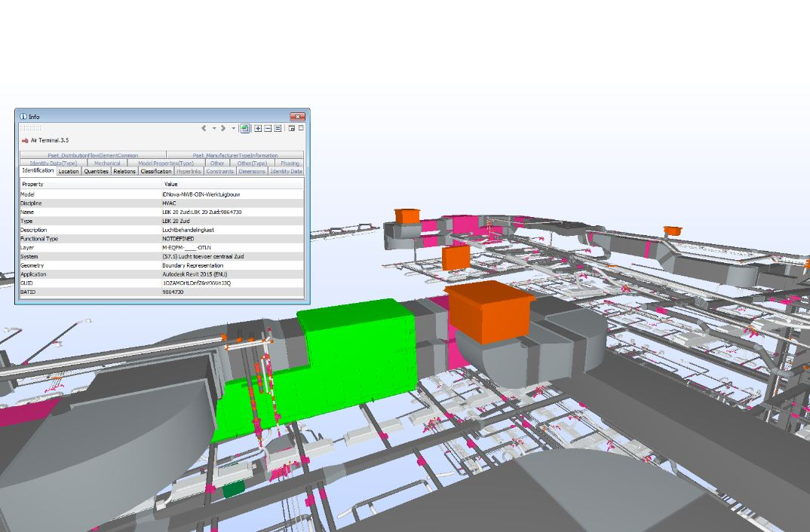Click the Property column header
This screenshot has width=810, height=532.
pos(91,184)
